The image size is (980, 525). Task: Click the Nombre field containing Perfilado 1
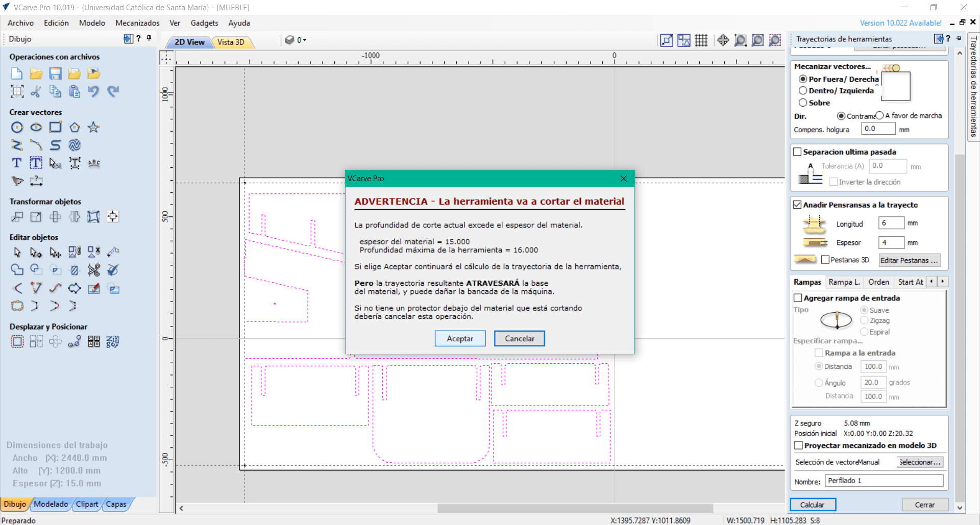tap(884, 481)
